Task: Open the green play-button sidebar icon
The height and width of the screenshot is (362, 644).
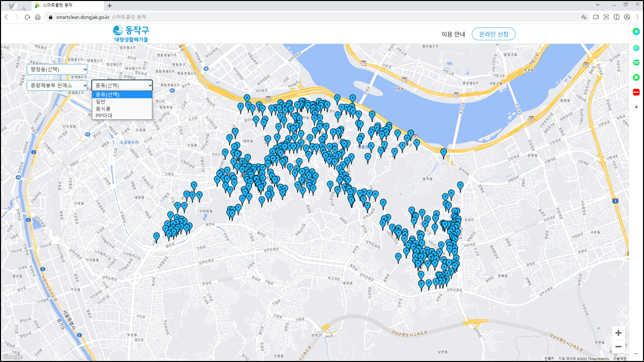Action: coord(636,48)
